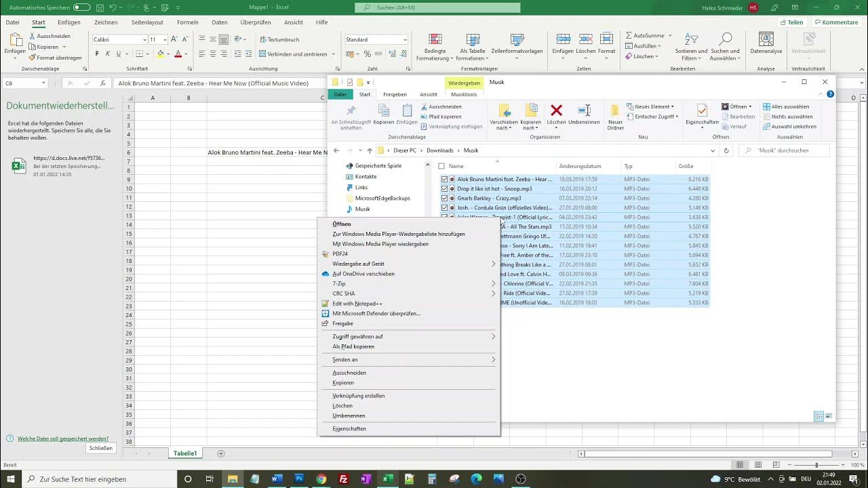Click Datenanalyse in Excel ribbon

point(766,43)
